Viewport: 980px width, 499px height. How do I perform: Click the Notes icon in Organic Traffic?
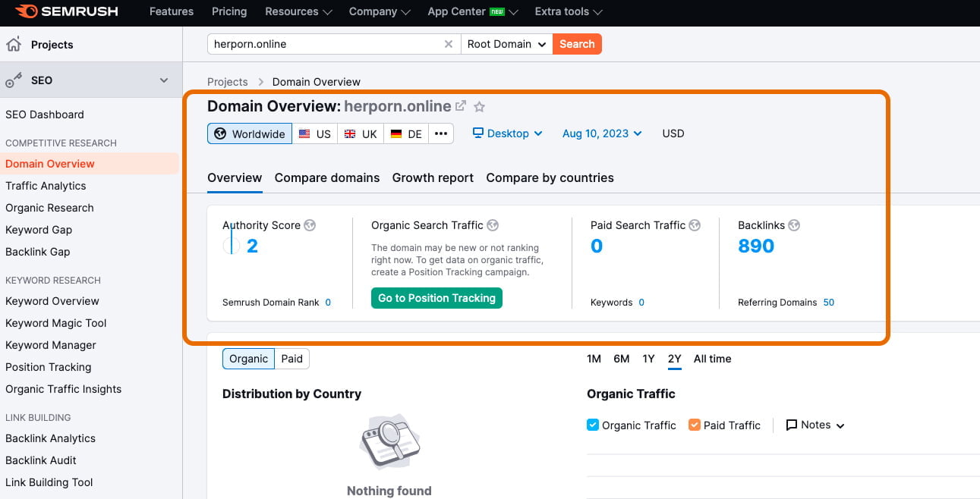[792, 425]
